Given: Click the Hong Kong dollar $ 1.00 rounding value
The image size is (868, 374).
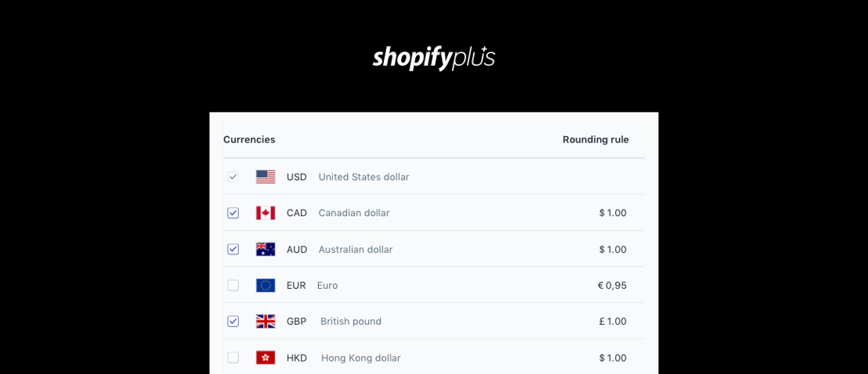Looking at the screenshot, I should point(613,358).
